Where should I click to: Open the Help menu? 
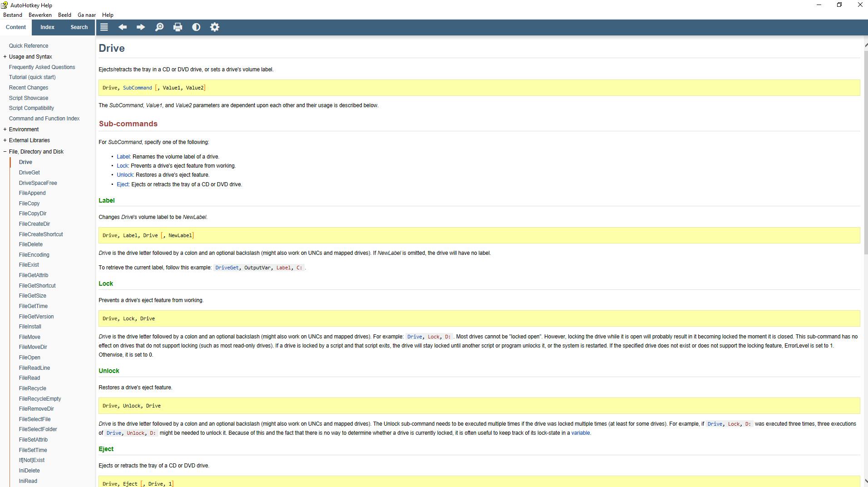point(108,15)
